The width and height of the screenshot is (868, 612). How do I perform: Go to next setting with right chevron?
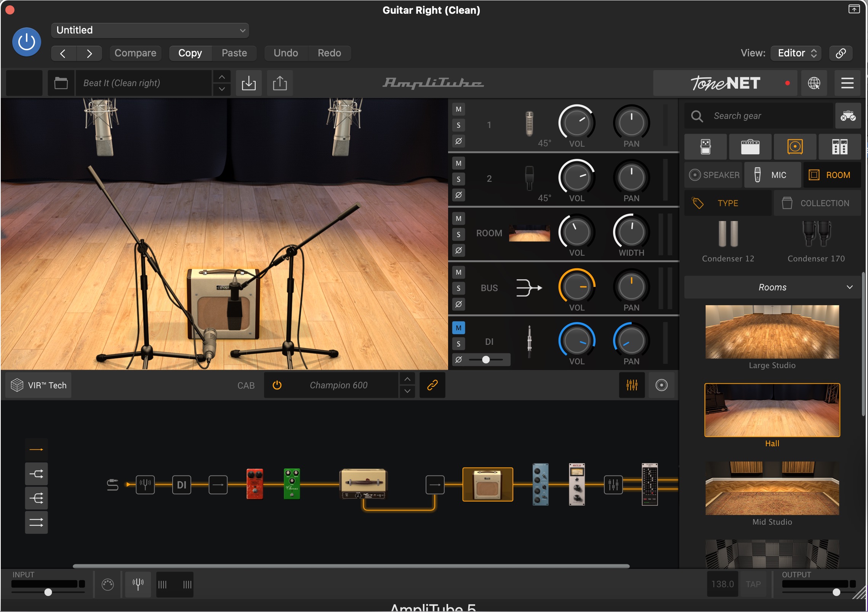coord(89,53)
